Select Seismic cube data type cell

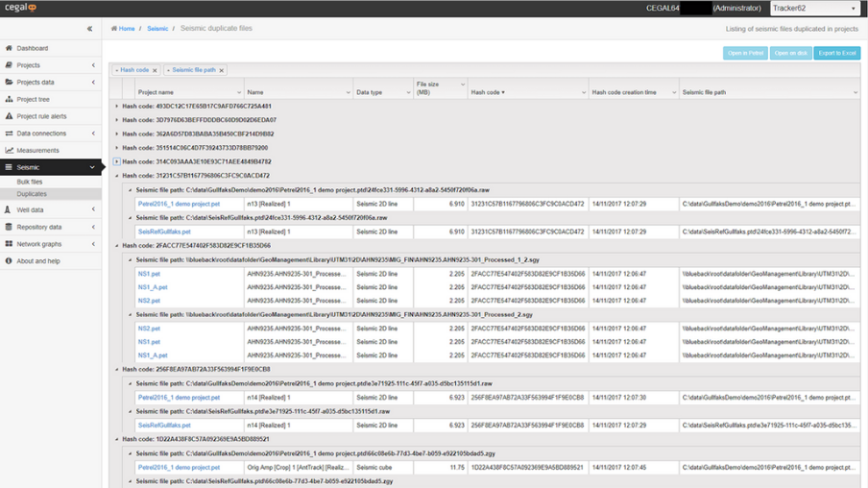click(x=383, y=468)
